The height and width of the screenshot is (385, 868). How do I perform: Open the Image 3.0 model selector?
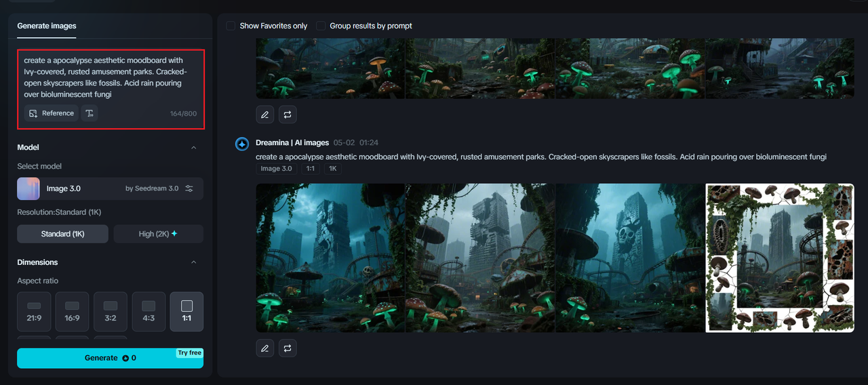[x=110, y=188]
